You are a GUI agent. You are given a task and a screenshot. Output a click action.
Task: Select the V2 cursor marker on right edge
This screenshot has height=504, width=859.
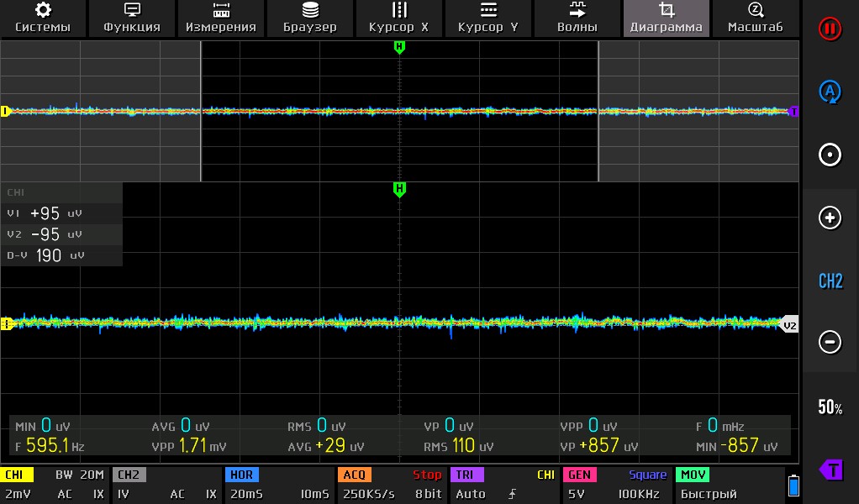pyautogui.click(x=789, y=325)
